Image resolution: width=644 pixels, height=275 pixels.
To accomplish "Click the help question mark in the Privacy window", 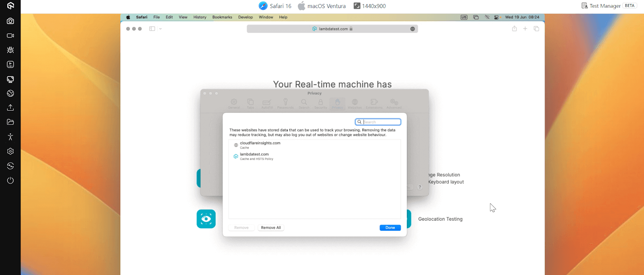I will 420,187.
